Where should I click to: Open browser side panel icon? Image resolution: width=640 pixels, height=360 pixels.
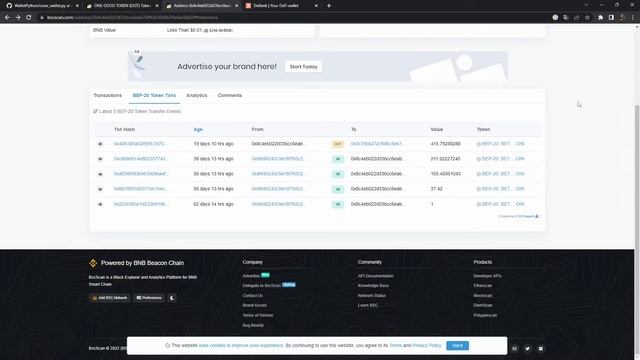(611, 18)
